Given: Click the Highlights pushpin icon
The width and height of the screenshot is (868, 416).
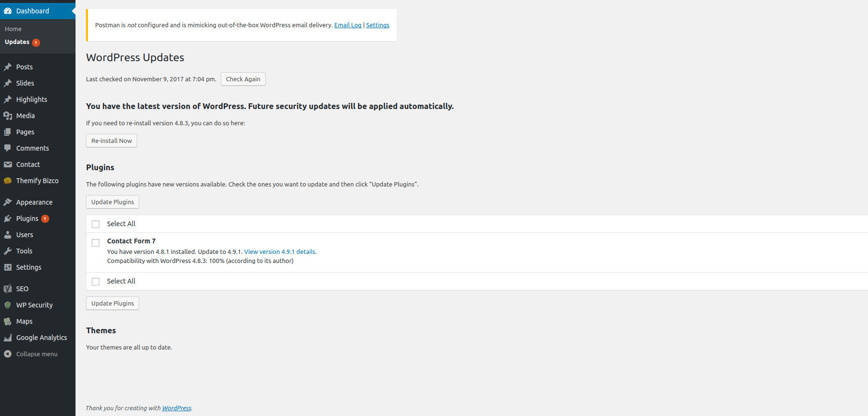Looking at the screenshot, I should tap(8, 99).
